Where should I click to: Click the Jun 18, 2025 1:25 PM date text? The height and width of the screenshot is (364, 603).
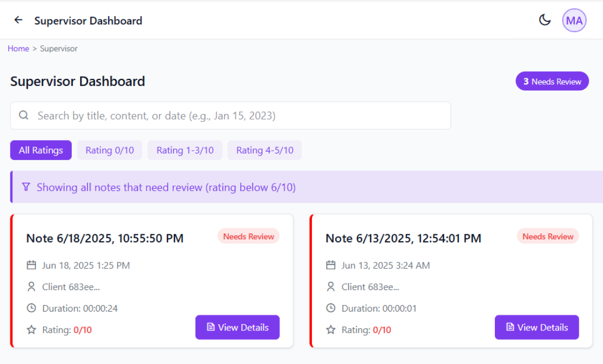click(86, 265)
